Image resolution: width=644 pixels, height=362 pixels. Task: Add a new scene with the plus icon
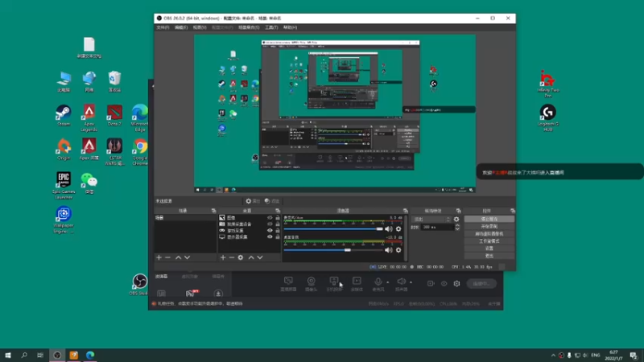[x=159, y=257]
